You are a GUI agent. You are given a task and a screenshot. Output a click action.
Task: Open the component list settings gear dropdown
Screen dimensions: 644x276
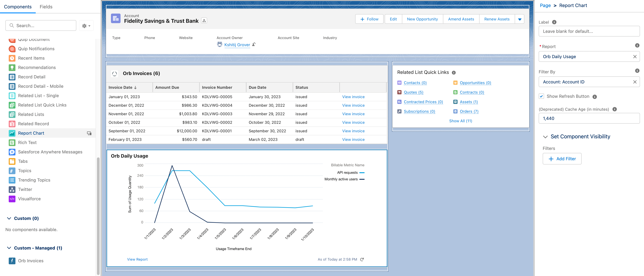(86, 26)
